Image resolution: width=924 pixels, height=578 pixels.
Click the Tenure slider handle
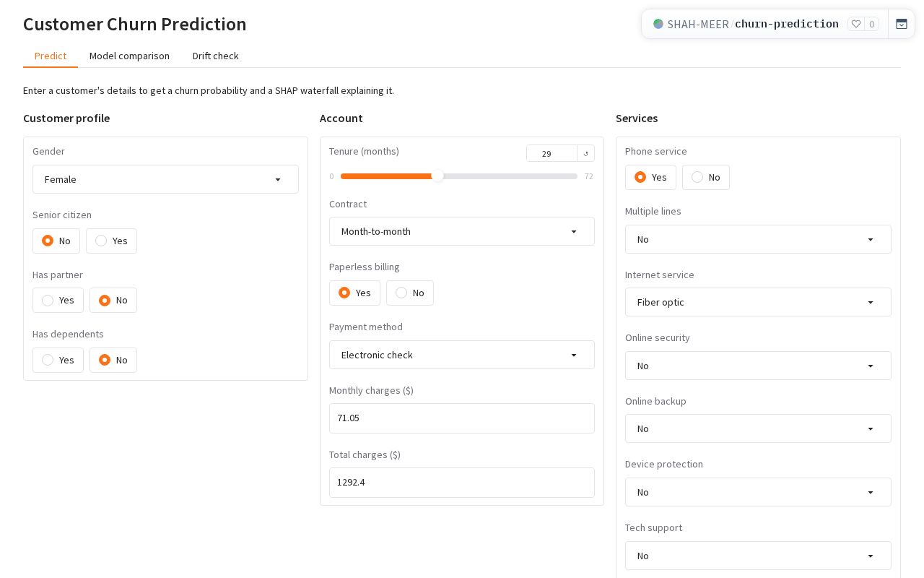pos(437,176)
